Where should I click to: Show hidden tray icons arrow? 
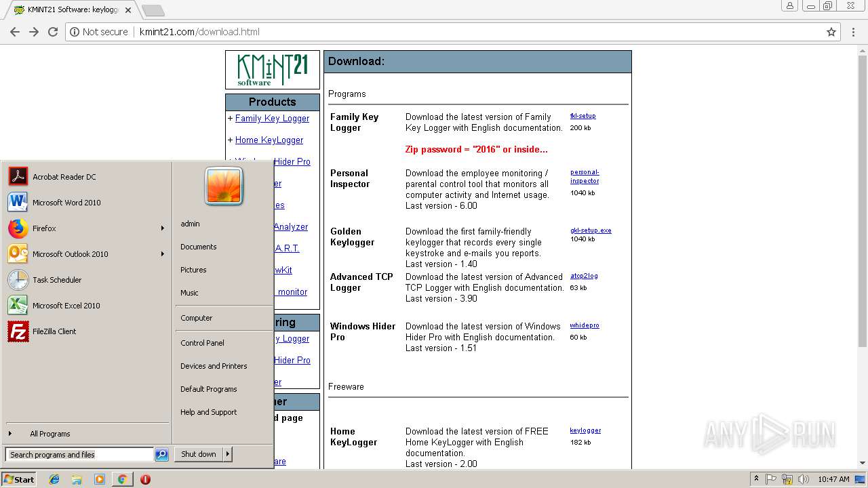(x=757, y=479)
